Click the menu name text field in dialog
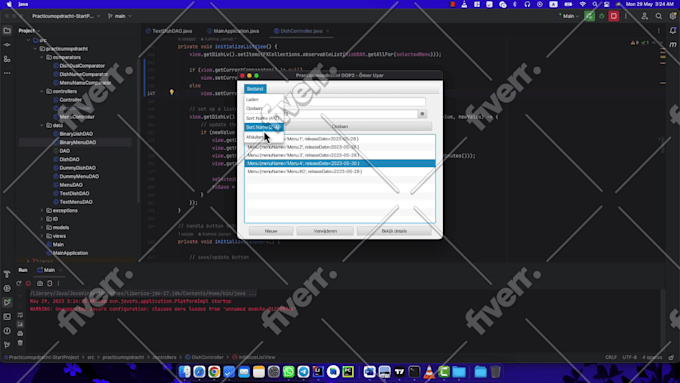 [x=354, y=101]
